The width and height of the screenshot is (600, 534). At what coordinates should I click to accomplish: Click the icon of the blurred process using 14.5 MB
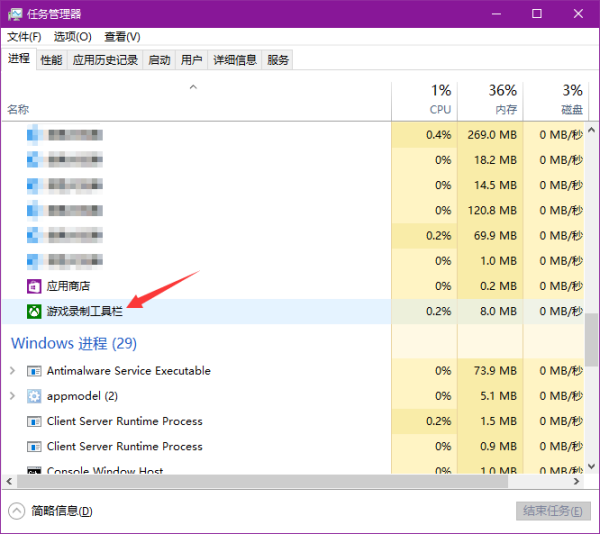tap(33, 185)
